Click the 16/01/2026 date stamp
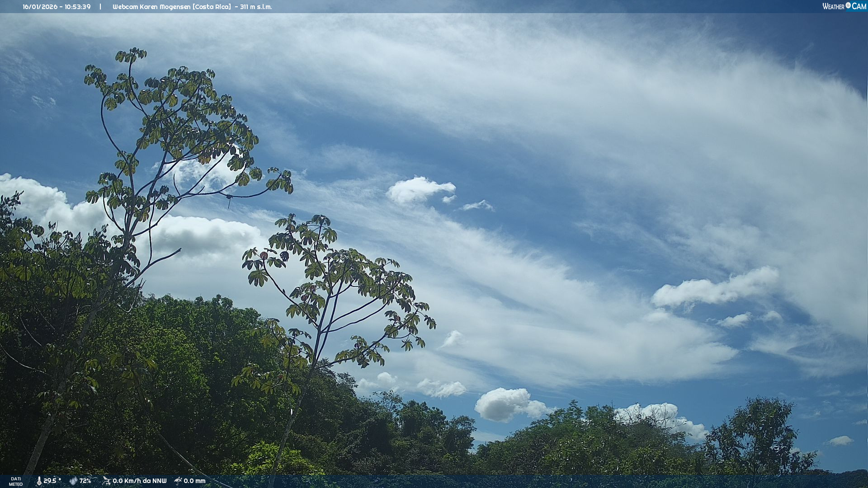868x488 pixels. 40,7
